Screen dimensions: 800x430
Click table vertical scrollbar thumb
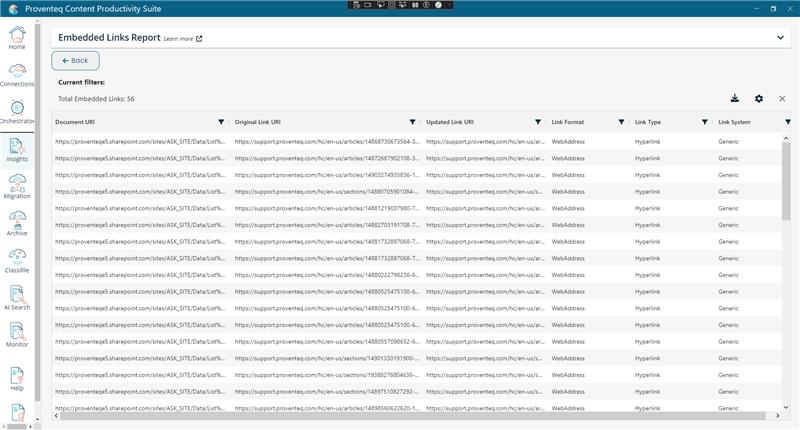786,181
